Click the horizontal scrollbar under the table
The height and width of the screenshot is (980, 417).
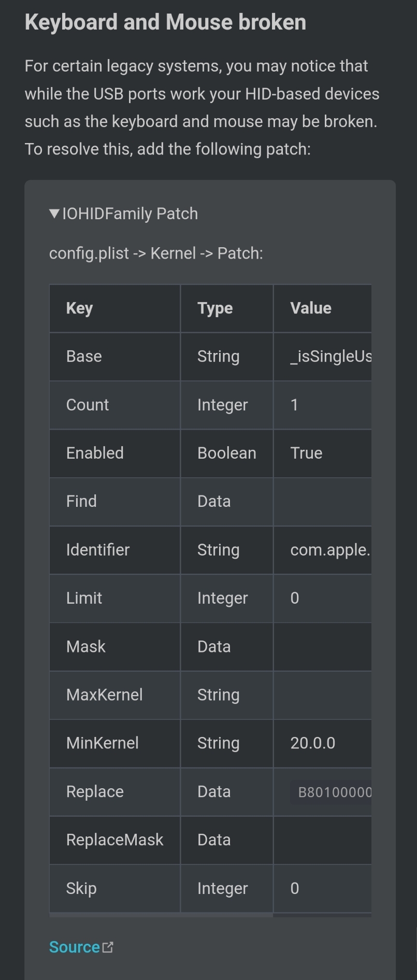[x=161, y=915]
